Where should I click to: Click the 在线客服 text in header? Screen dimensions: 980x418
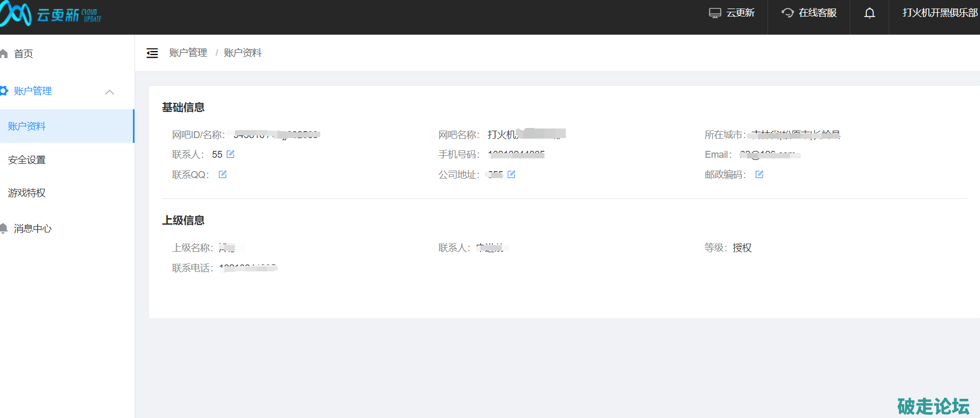pyautogui.click(x=817, y=13)
